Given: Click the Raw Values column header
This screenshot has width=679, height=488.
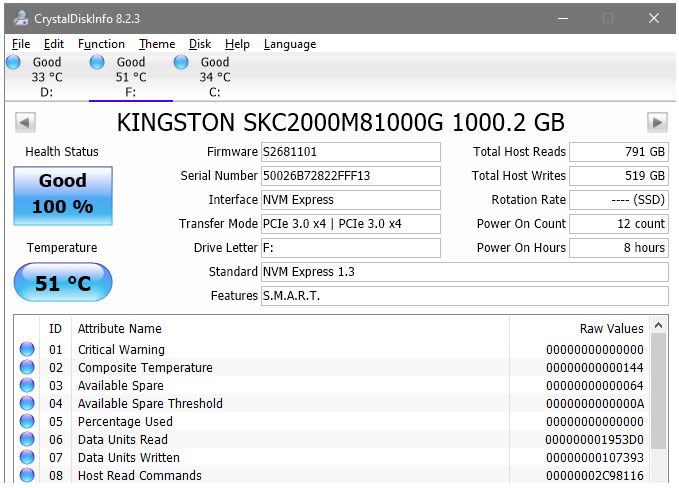Looking at the screenshot, I should (579, 329).
